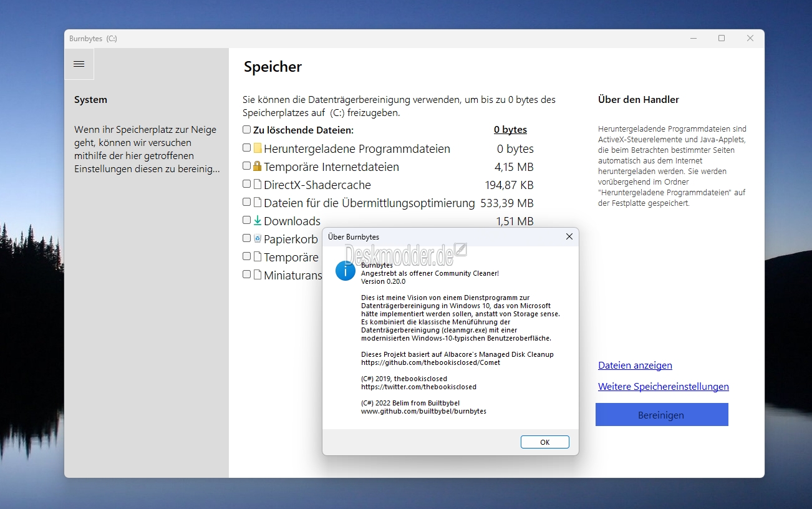This screenshot has width=812, height=509.
Task: Click the 4,15 MB size value
Action: tap(514, 167)
